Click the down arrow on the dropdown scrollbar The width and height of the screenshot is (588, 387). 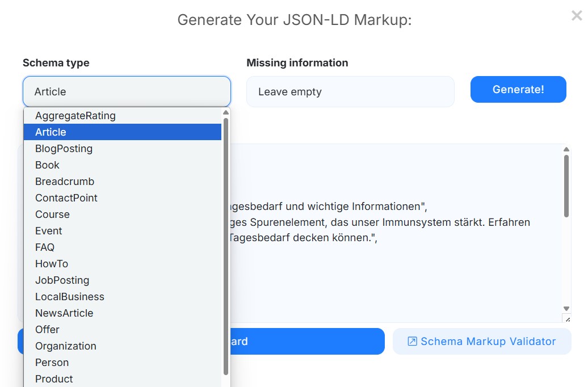click(226, 384)
